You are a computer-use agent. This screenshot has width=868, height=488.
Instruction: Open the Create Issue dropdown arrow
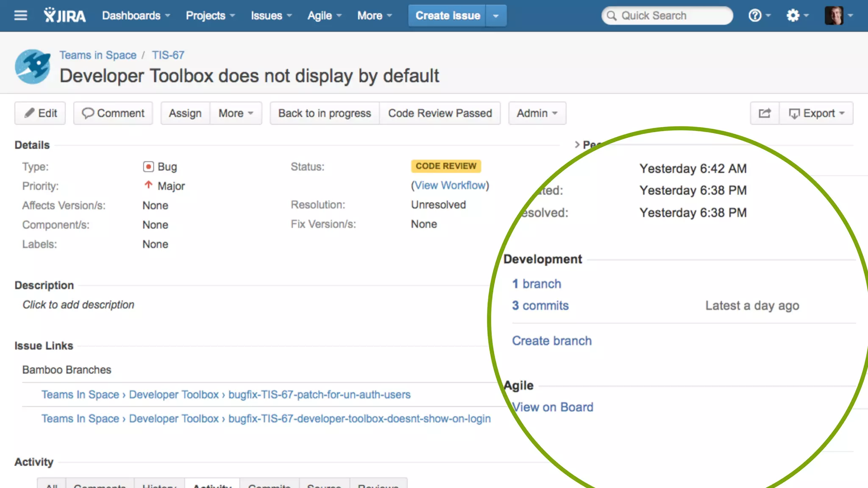496,16
